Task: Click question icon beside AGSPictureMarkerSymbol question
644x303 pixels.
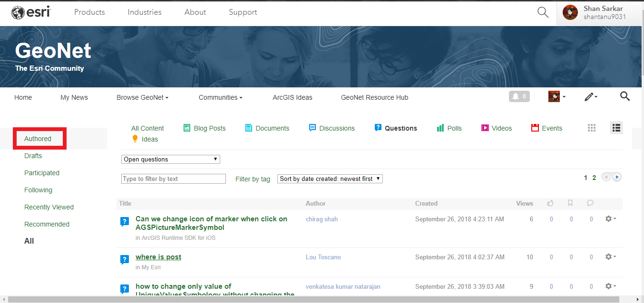Action: click(125, 221)
